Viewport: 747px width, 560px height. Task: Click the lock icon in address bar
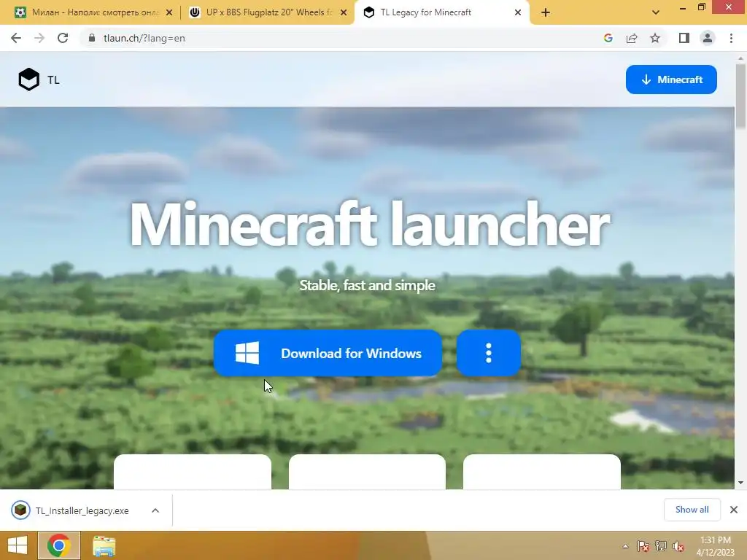[92, 38]
